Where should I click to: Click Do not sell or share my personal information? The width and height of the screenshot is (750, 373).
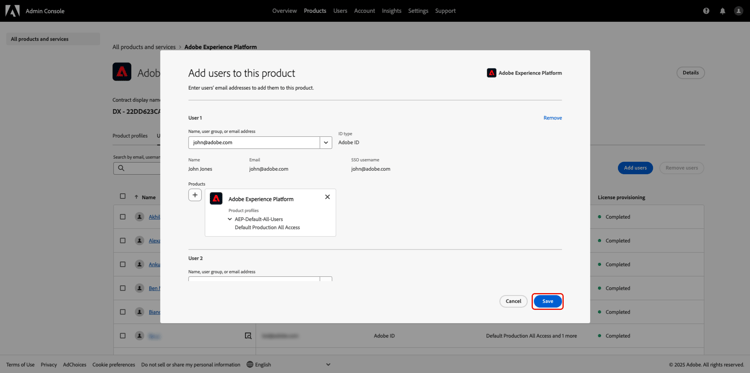tap(191, 364)
